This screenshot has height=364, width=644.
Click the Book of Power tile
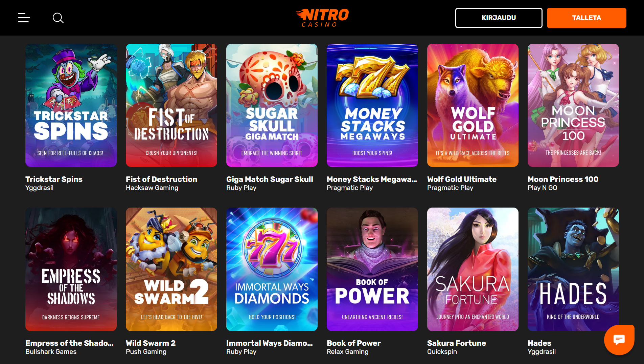click(372, 269)
